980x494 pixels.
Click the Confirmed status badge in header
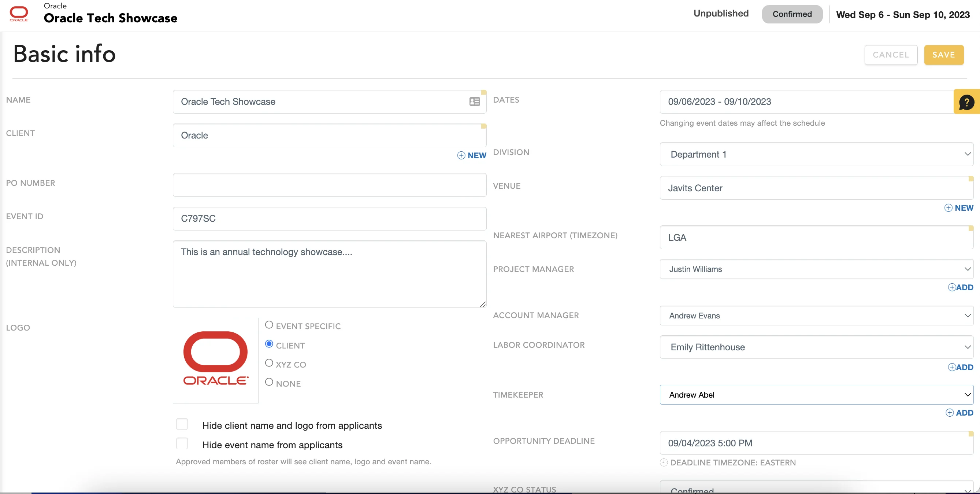coord(792,14)
